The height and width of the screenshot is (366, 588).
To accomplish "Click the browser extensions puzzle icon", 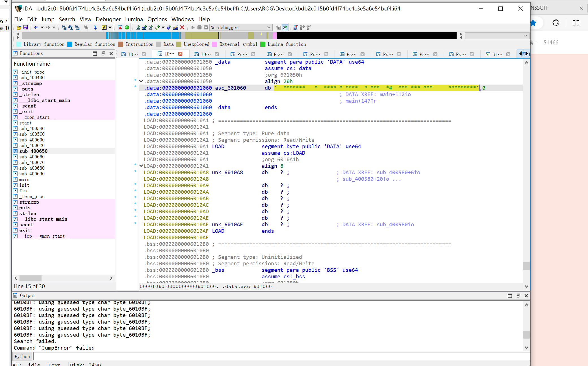I will click(x=556, y=23).
